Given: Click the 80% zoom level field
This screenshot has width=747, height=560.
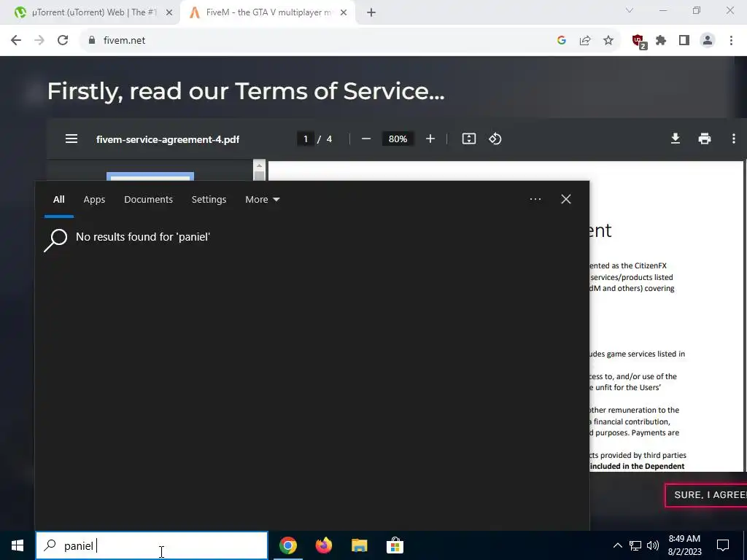Looking at the screenshot, I should click(x=398, y=139).
